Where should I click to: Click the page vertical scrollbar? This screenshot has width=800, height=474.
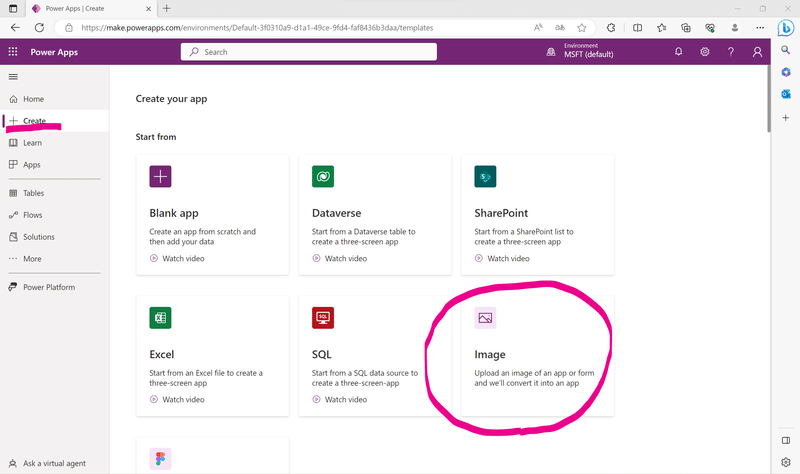[768, 99]
